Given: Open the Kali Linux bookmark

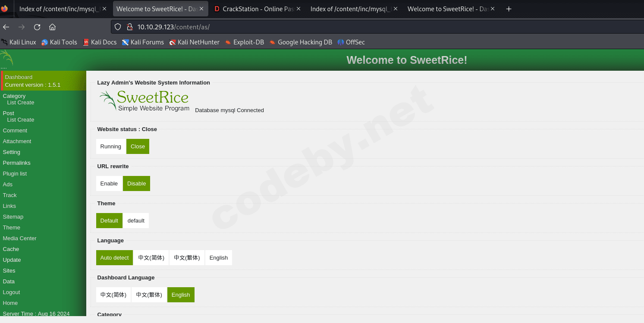Looking at the screenshot, I should 19,42.
